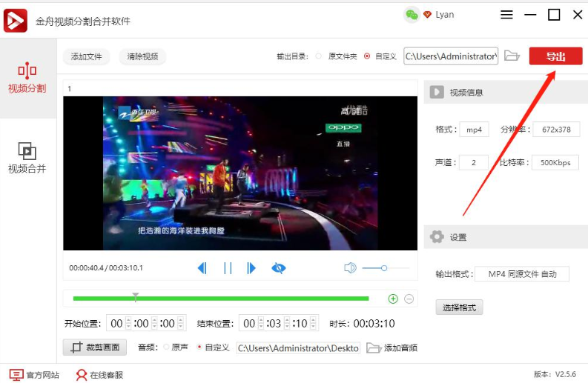Pause the video playback

pyautogui.click(x=228, y=268)
